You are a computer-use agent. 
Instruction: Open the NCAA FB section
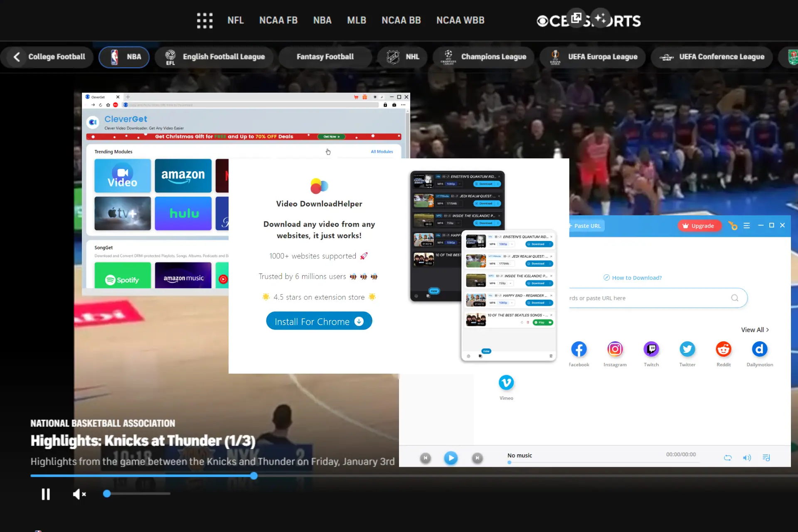pos(278,20)
